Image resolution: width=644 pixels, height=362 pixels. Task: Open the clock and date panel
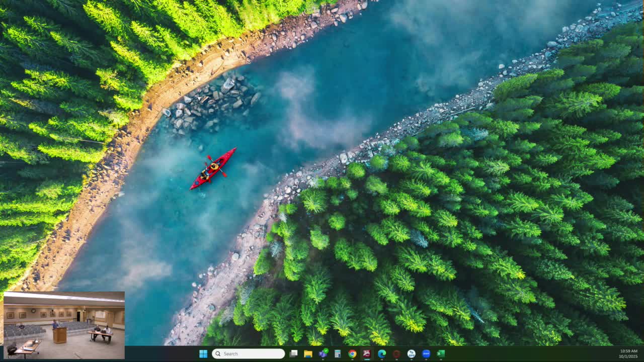pyautogui.click(x=628, y=354)
